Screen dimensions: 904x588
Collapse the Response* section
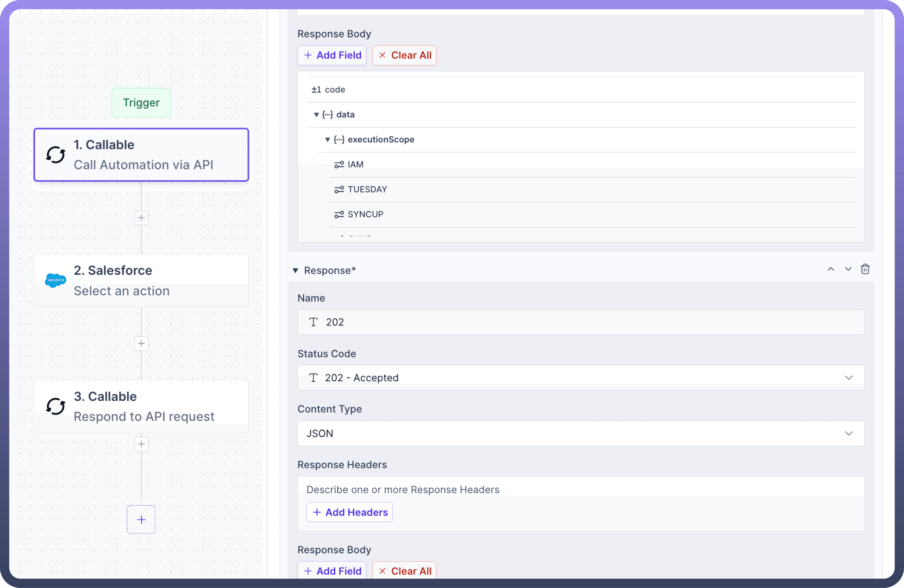[x=295, y=270]
